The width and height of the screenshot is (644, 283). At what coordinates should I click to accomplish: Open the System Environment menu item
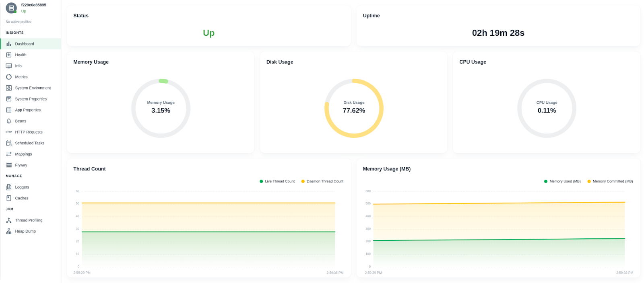click(33, 88)
